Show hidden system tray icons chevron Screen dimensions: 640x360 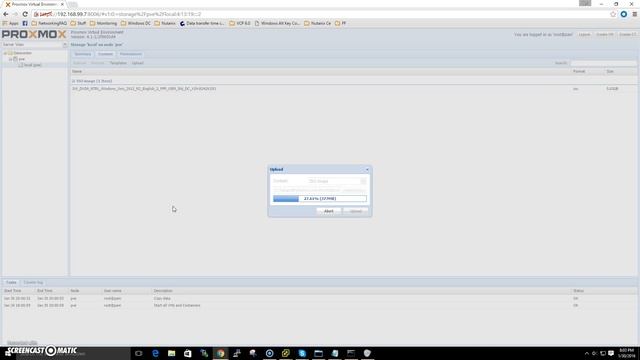click(587, 353)
